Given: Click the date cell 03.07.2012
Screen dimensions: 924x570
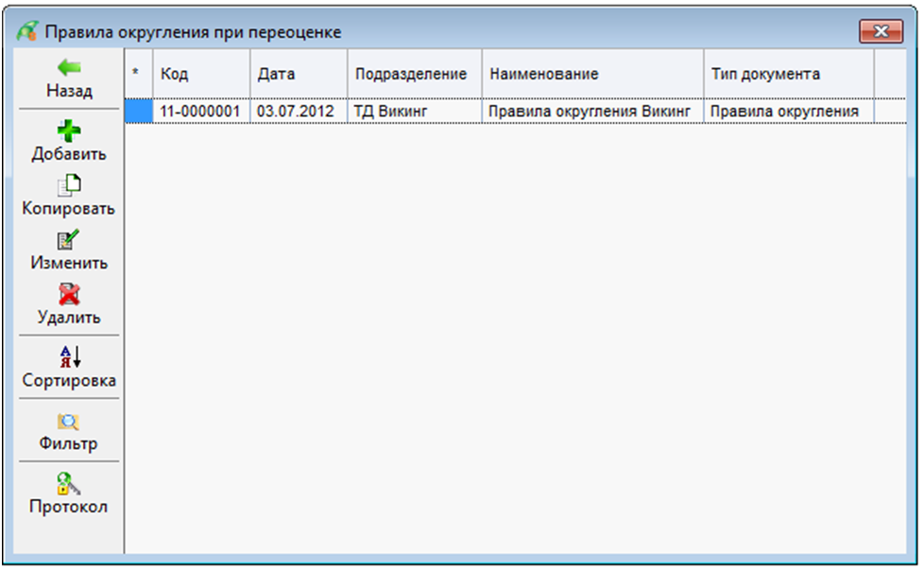Looking at the screenshot, I should [298, 112].
